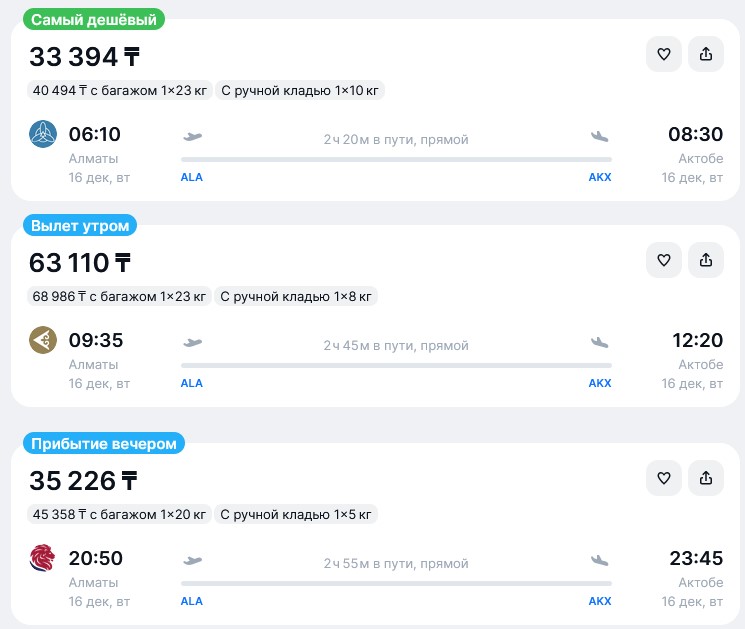Heart the 35 226 ₸ evening flight
This screenshot has width=745, height=629.
point(663,478)
